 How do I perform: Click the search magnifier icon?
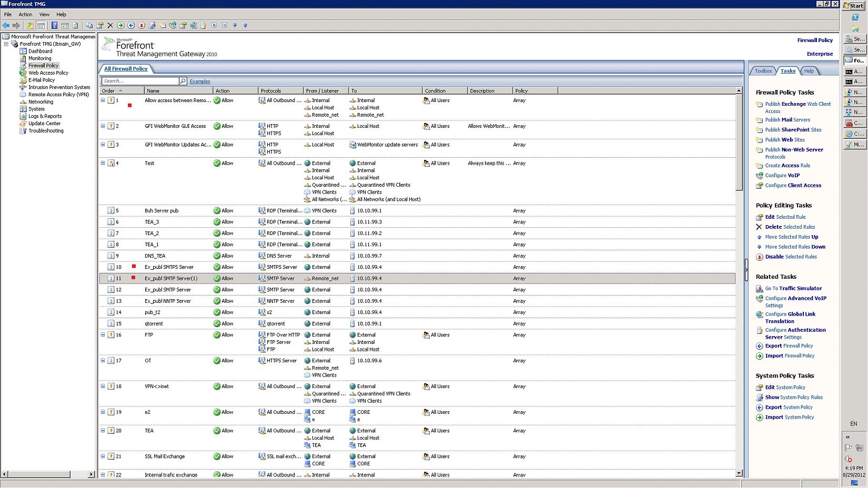(x=183, y=81)
